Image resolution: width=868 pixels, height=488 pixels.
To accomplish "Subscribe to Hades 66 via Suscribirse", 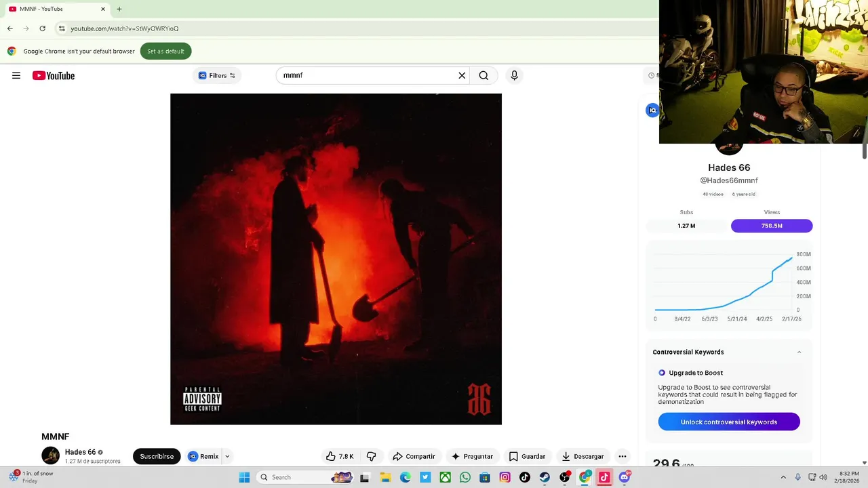I will (x=157, y=456).
